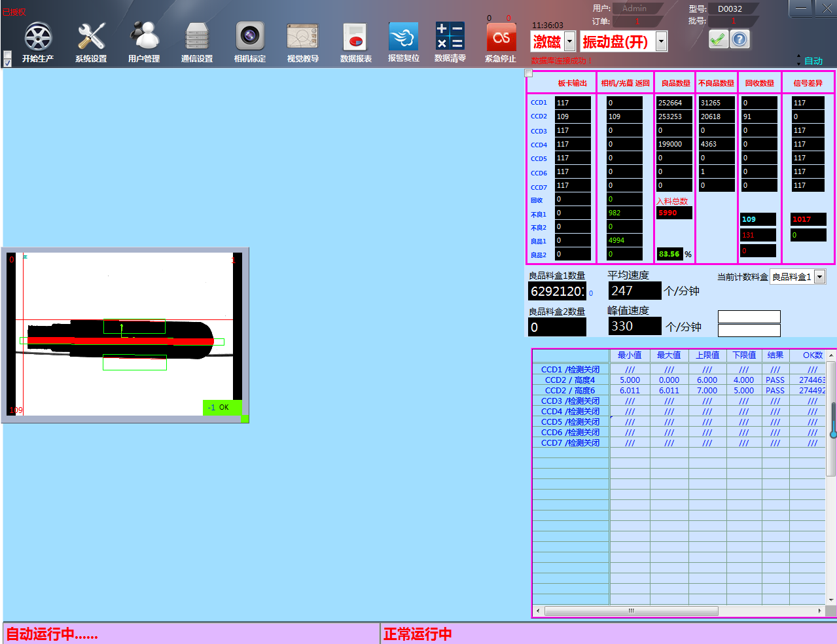Open the 振动盘(开) dropdown
Image resolution: width=837 pixels, height=644 pixels.
click(661, 42)
